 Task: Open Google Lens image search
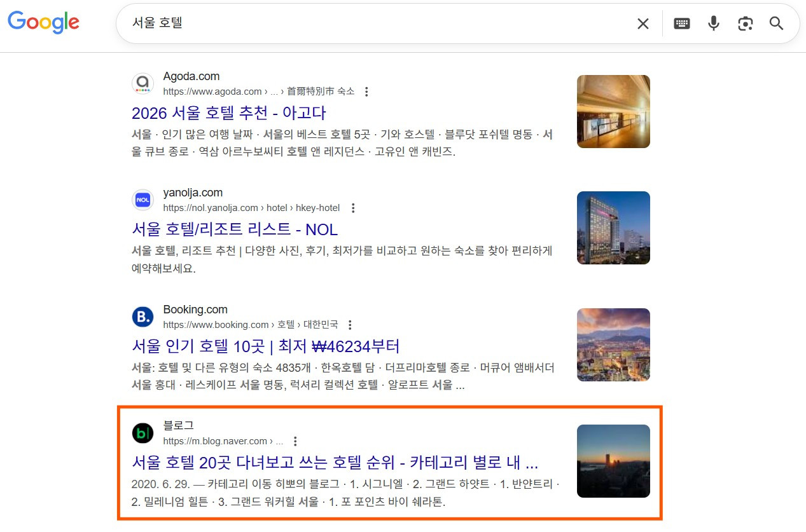[745, 24]
